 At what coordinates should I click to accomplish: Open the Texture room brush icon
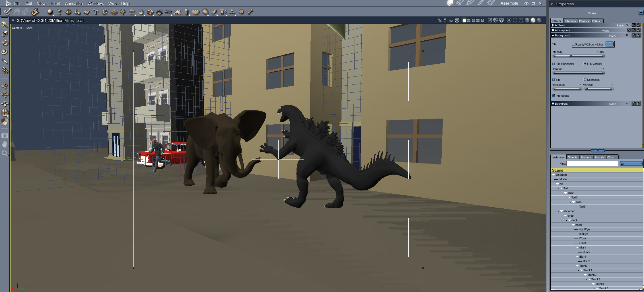pyautogui.click(x=481, y=3)
